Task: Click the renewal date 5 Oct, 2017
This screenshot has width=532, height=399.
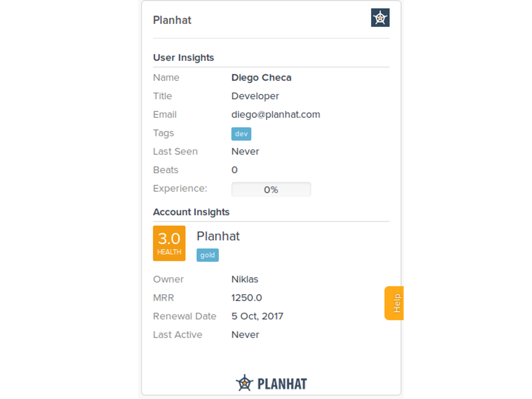Action: point(257,316)
